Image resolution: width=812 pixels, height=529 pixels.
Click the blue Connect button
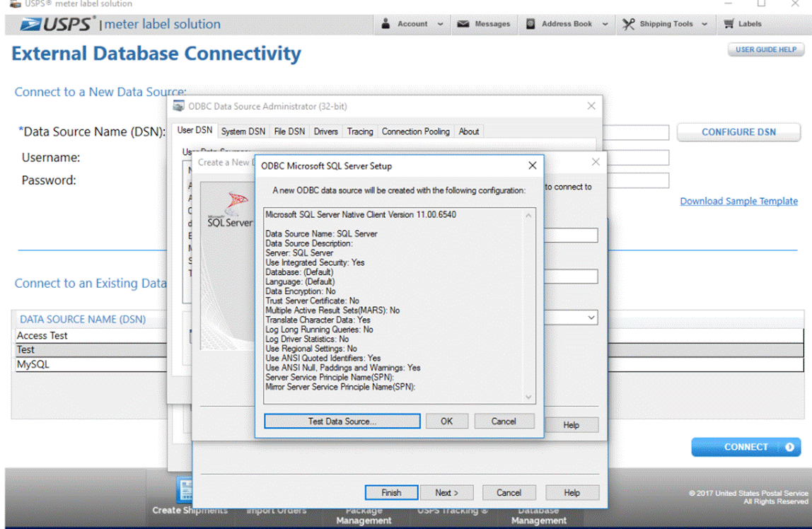[x=746, y=447]
